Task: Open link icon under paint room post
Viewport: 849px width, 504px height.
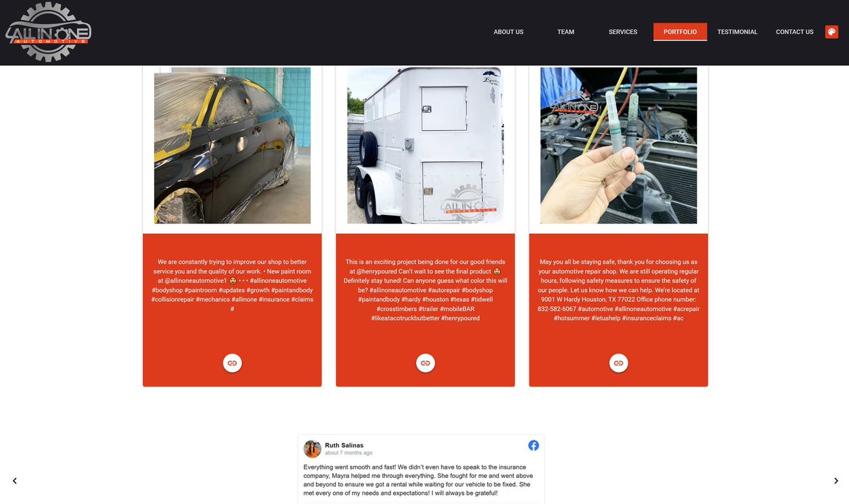Action: (232, 363)
